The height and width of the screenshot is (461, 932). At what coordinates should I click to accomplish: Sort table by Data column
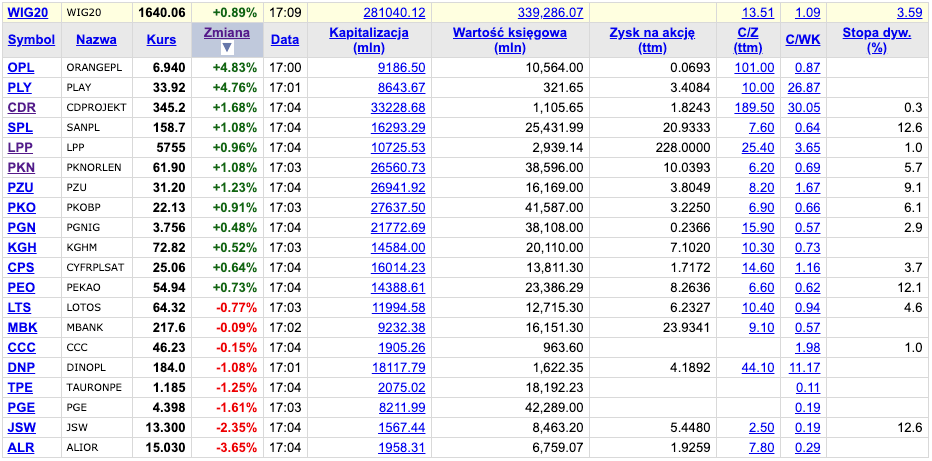coord(284,40)
